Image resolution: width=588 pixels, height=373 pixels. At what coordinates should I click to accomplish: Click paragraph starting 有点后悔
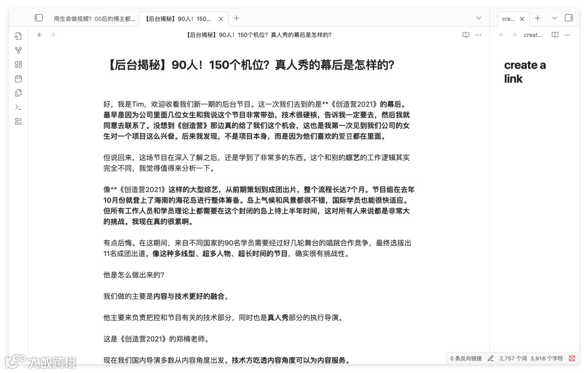pos(257,248)
